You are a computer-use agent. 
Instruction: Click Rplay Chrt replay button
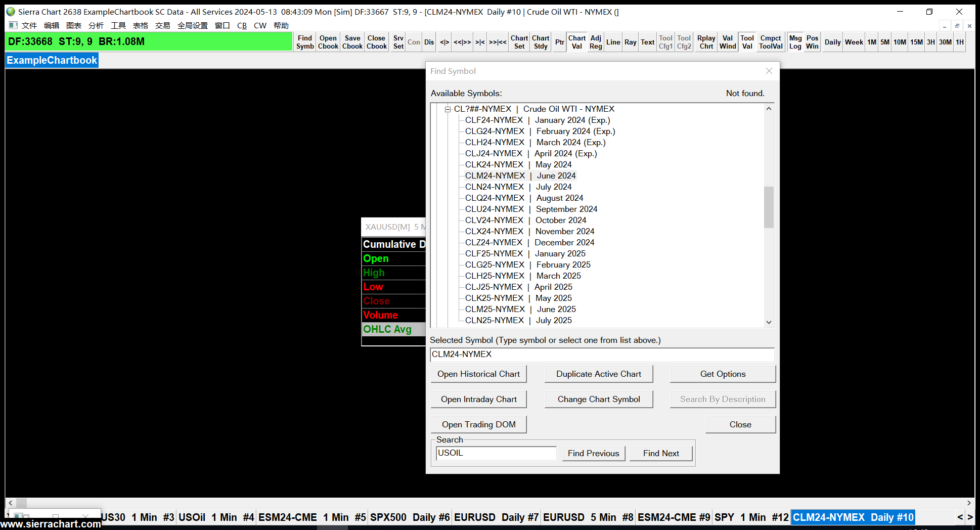[x=706, y=42]
